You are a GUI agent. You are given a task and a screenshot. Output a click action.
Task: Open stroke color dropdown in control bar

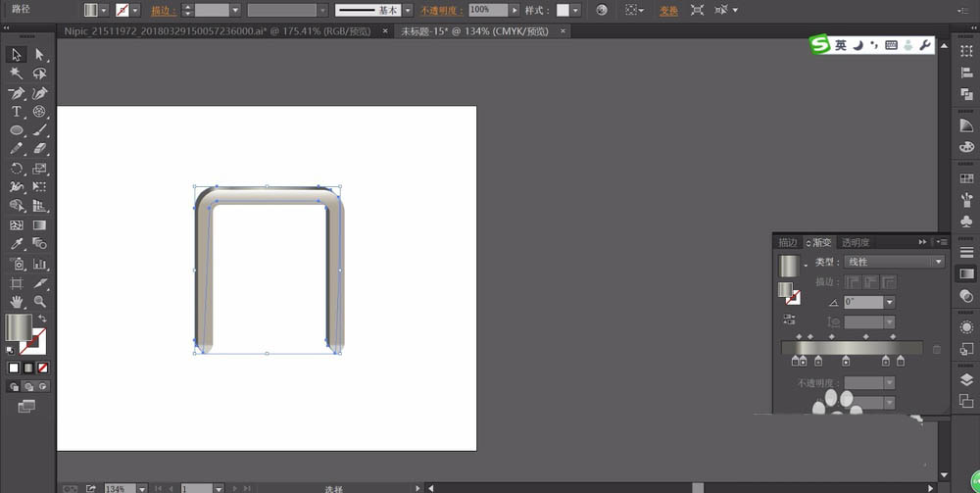tap(135, 10)
